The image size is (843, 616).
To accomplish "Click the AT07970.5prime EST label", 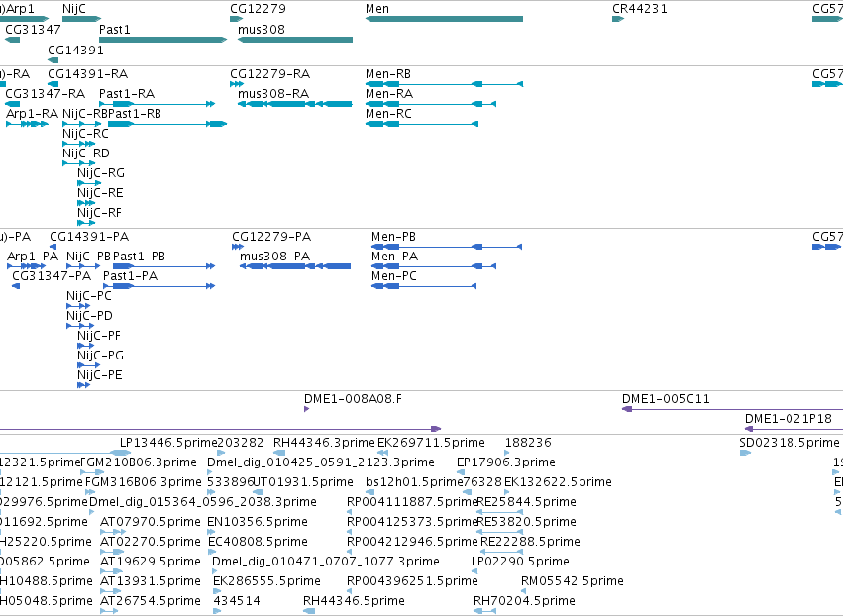I will coord(150,522).
